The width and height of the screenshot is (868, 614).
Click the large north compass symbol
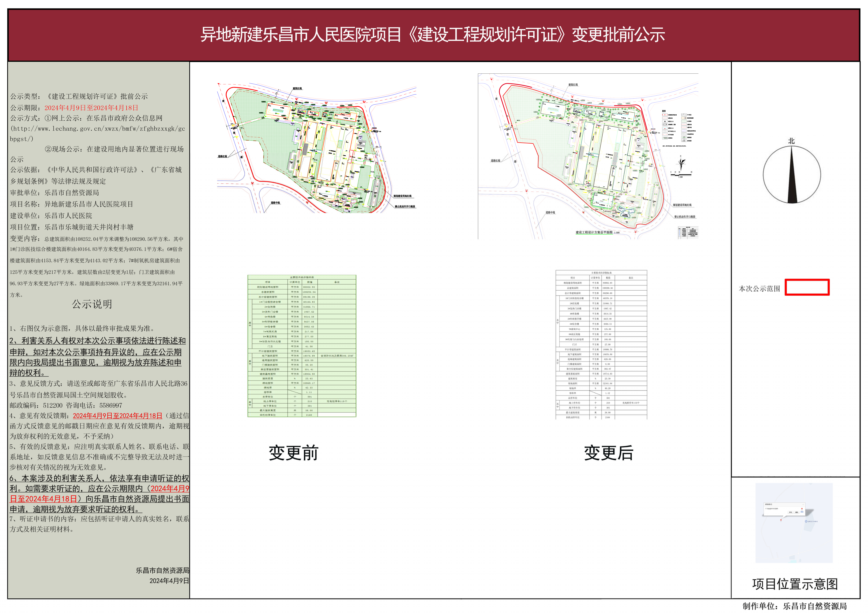792,175
